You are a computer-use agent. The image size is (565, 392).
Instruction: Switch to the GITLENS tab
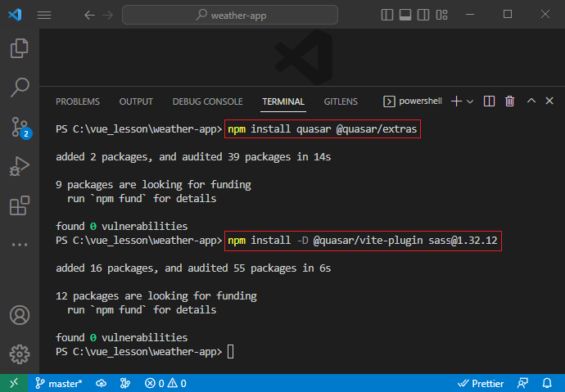tap(341, 101)
